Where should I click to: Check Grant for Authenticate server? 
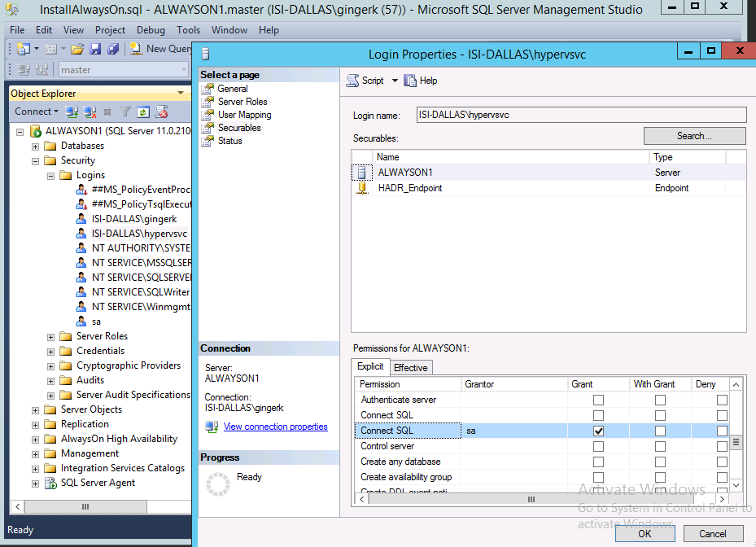pos(598,400)
